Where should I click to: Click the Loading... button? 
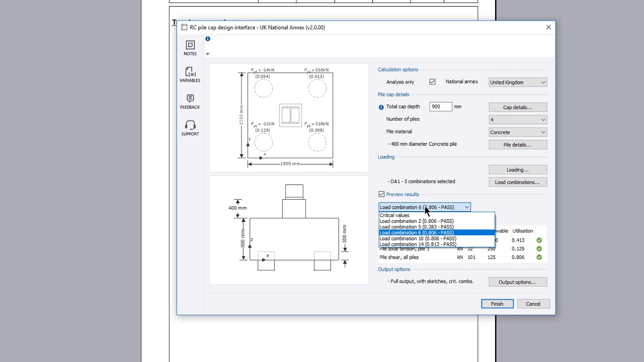point(518,170)
